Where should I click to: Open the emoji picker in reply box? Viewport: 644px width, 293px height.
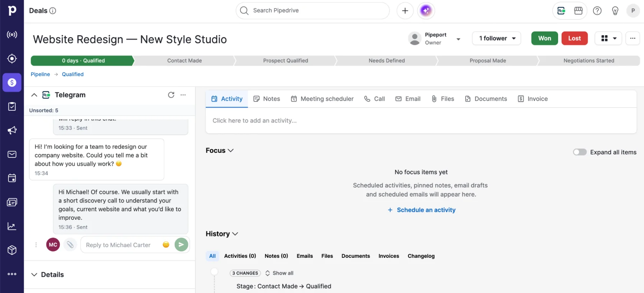(x=166, y=245)
